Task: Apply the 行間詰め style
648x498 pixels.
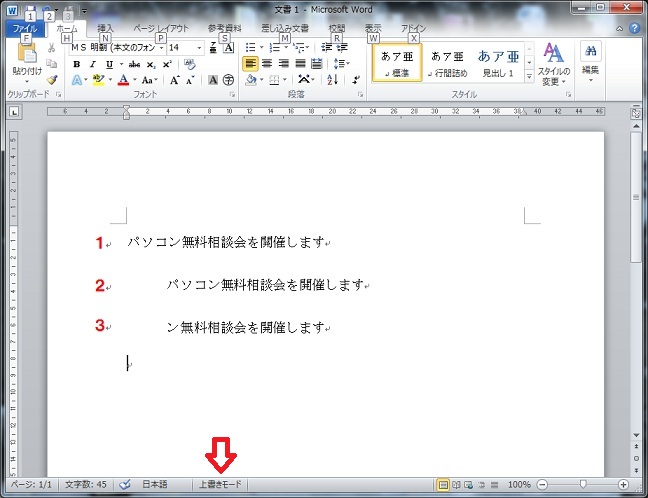Action: [x=447, y=63]
